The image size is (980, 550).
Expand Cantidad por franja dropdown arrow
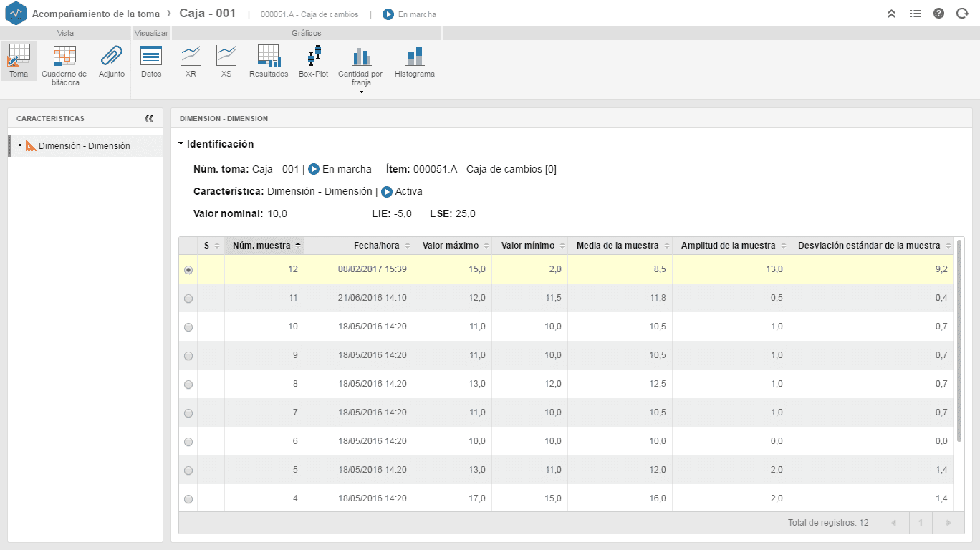click(x=360, y=92)
